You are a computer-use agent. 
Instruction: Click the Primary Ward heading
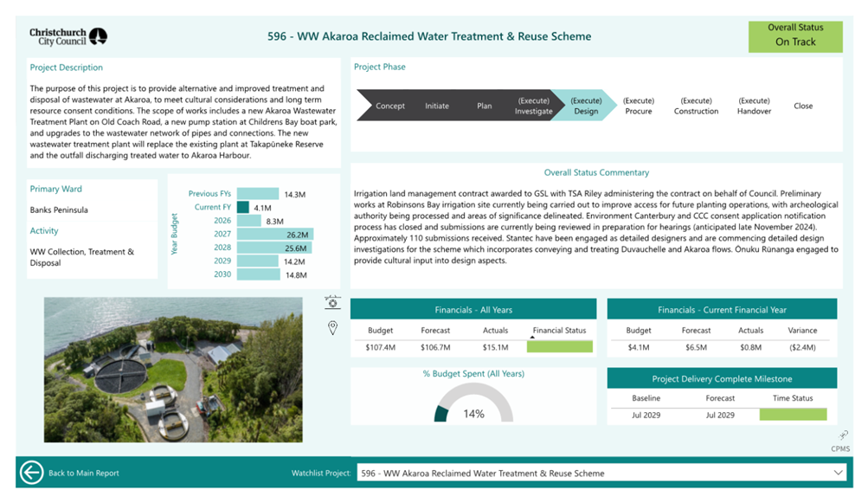point(56,189)
